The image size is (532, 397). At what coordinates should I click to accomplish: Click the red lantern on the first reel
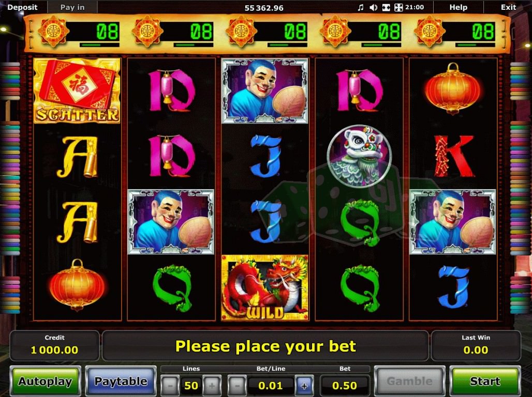77,285
